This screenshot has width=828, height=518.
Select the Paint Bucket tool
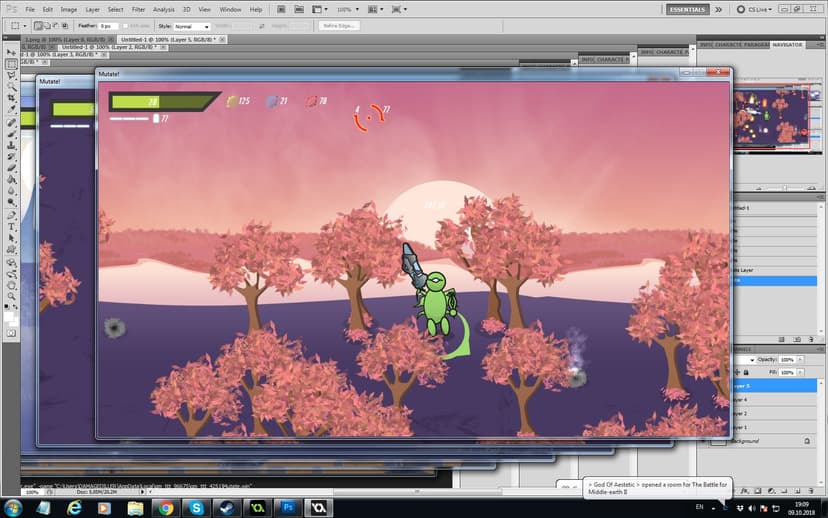click(x=11, y=180)
